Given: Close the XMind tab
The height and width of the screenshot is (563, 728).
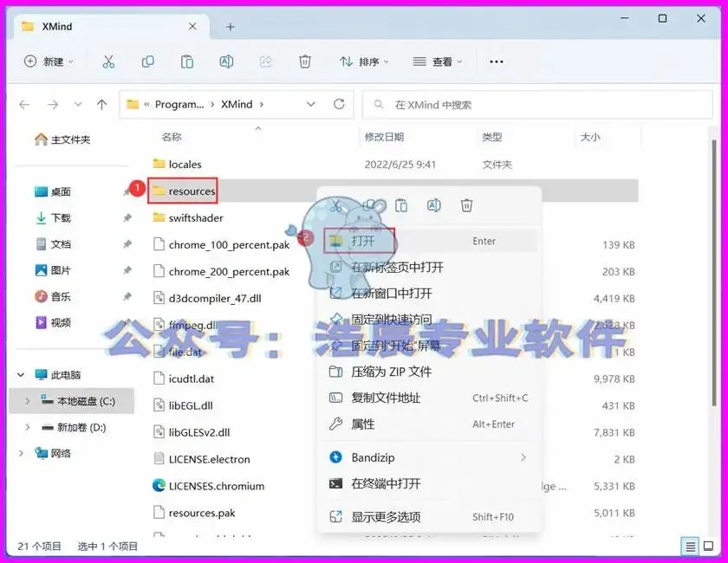Looking at the screenshot, I should pos(192,27).
